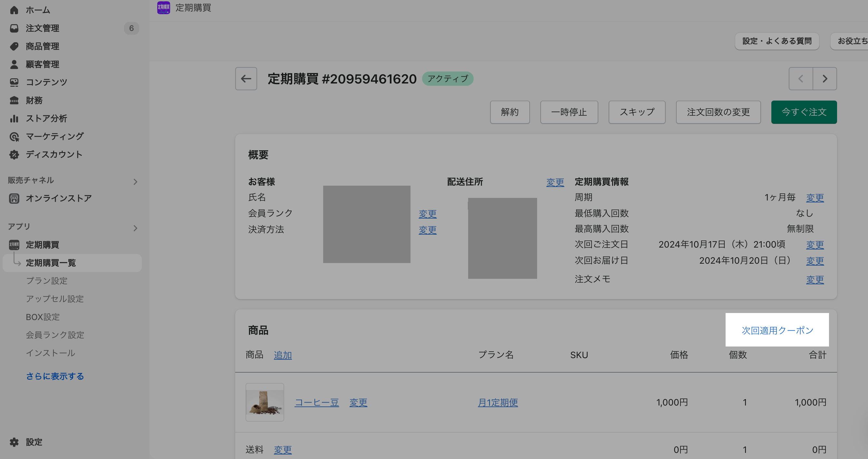
Task: Select BOX設定 in the sidebar submenu
Action: coord(43,317)
